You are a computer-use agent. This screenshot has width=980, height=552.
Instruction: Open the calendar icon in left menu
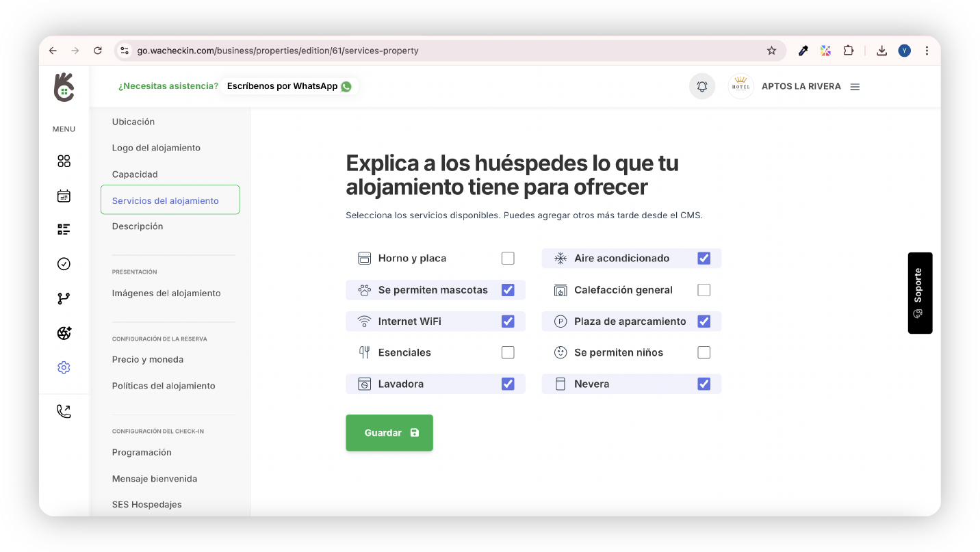click(x=64, y=196)
